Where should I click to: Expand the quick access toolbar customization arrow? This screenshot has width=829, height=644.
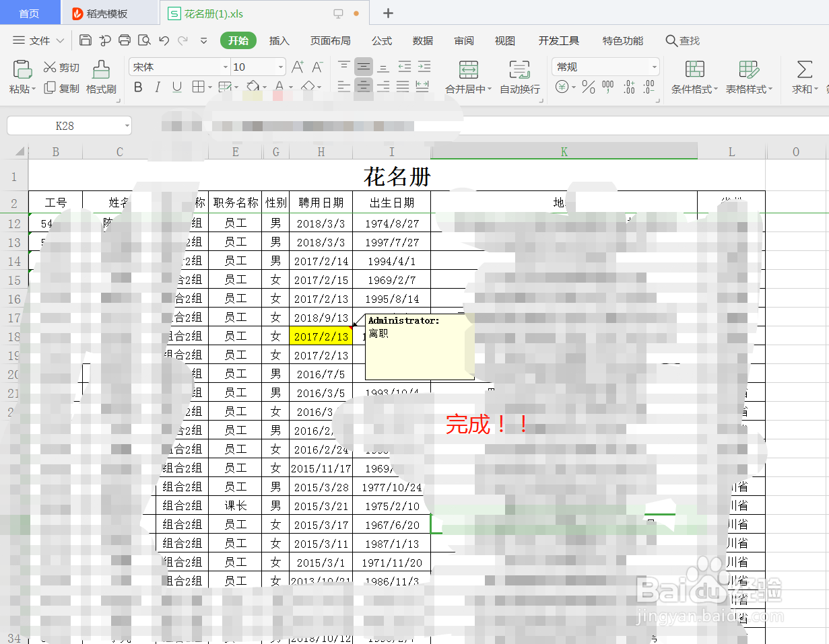pyautogui.click(x=203, y=40)
